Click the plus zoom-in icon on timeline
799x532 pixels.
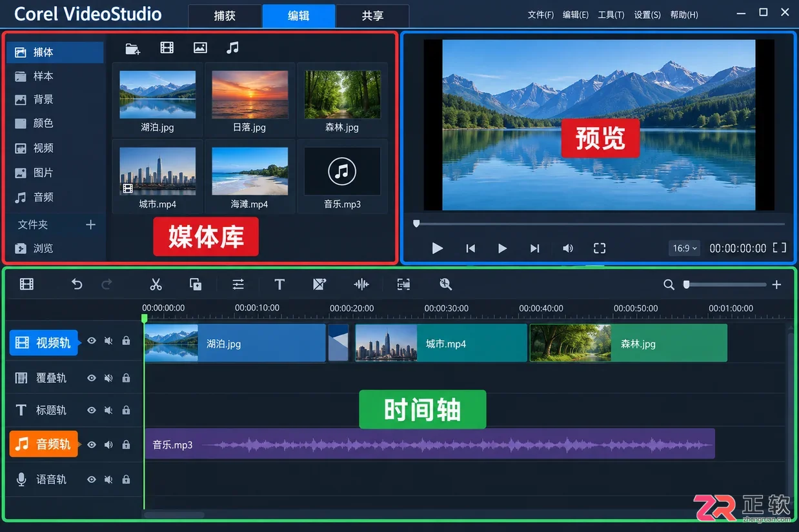point(776,284)
